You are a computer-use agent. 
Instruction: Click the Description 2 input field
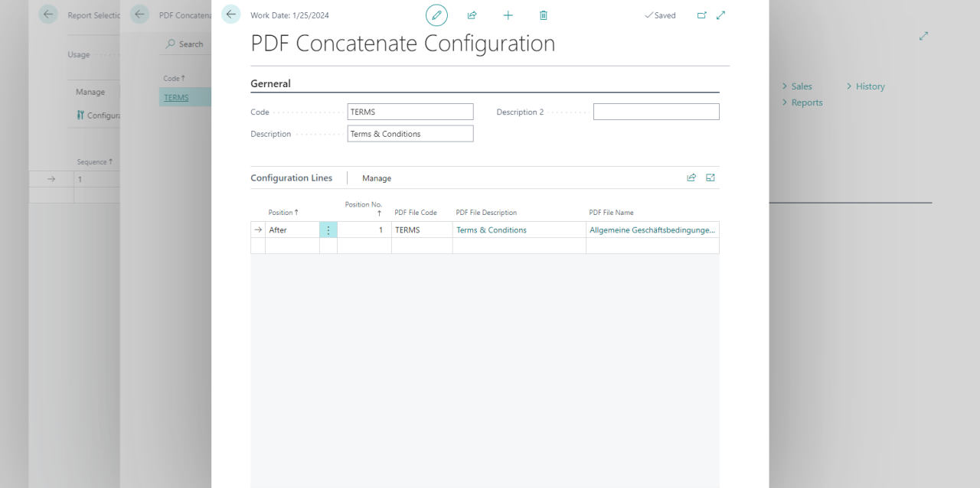[656, 112]
